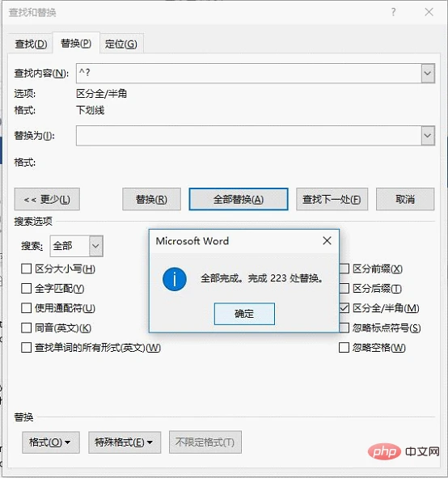Viewport: 448px width, 478px height.
Task: Toggle 区分后缀(T) checkbox
Action: coord(344,289)
